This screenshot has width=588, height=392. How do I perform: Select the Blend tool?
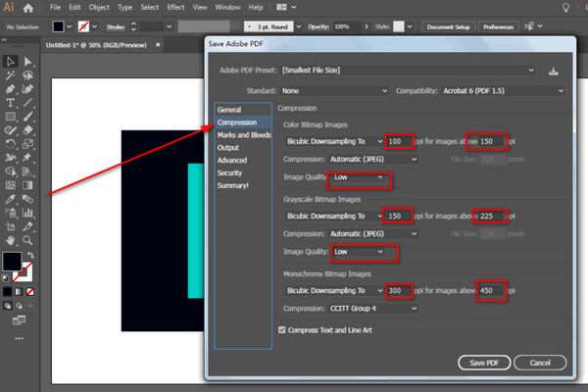click(27, 199)
